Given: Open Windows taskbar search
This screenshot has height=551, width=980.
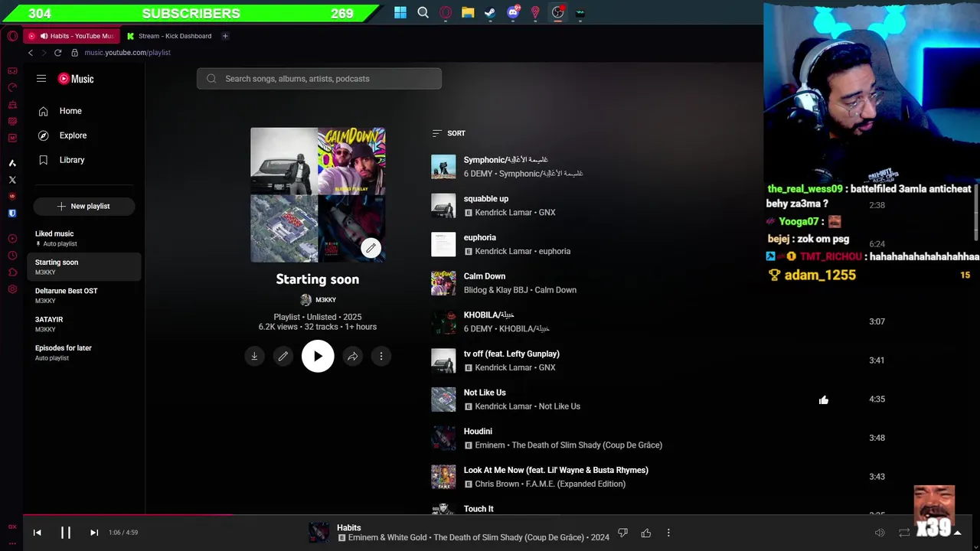Looking at the screenshot, I should 423,12.
